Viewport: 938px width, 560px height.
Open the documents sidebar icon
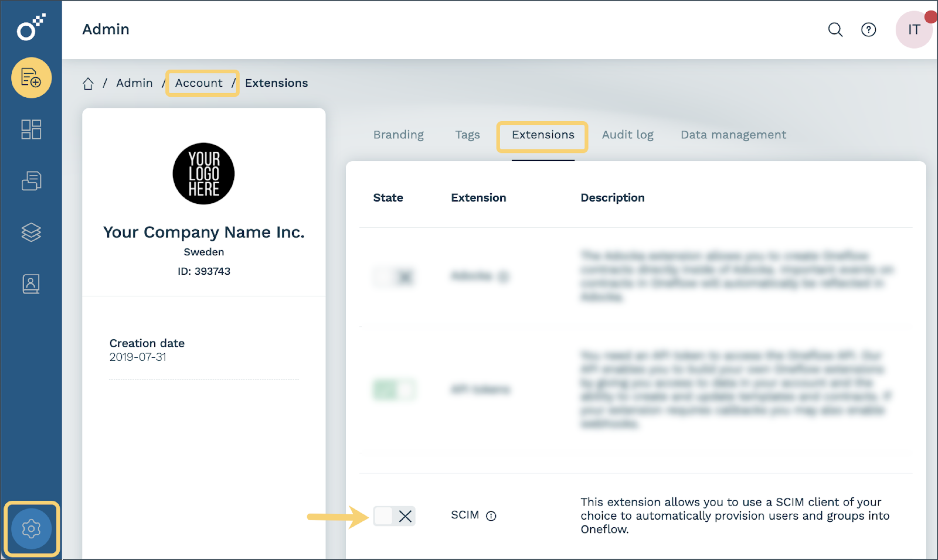point(31,181)
